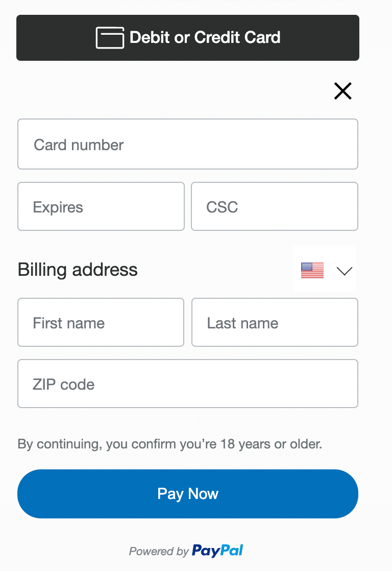Submit payment with Pay Now

(x=188, y=494)
